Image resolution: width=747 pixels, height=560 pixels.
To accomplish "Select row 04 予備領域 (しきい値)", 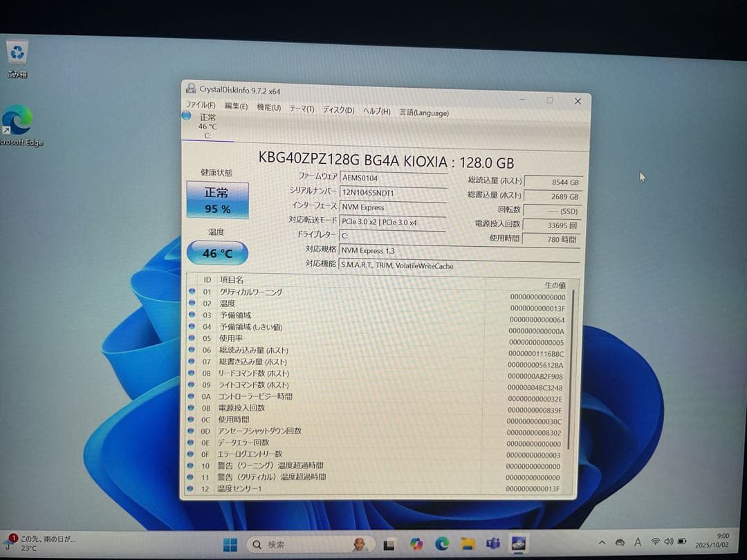I will 378,328.
